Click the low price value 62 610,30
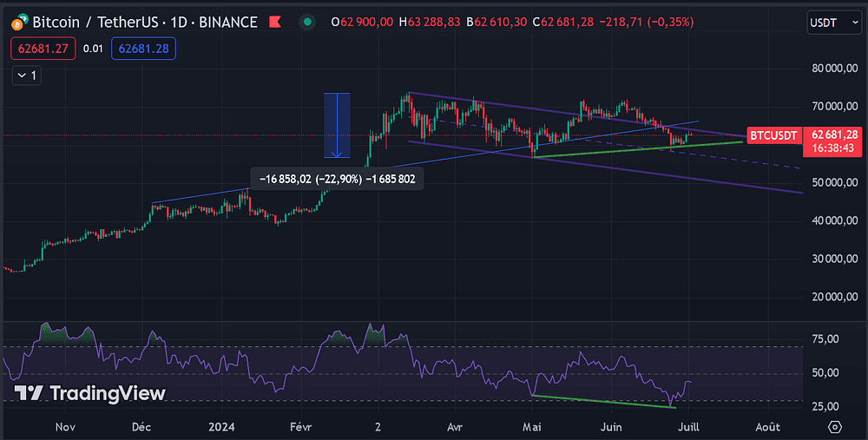 501,23
